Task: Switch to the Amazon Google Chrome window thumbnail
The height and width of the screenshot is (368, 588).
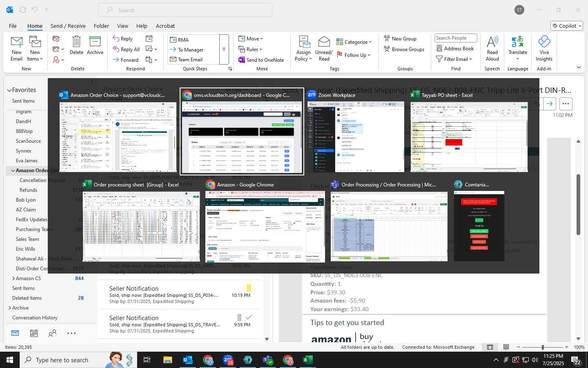Action: [x=265, y=227]
